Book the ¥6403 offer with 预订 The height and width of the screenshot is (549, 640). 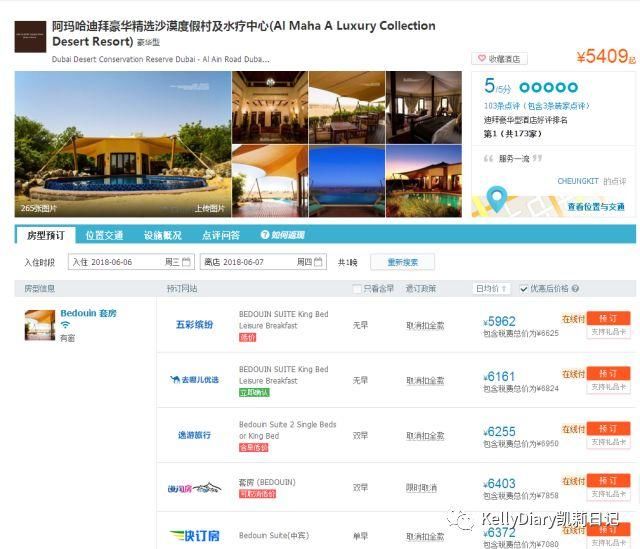608,481
